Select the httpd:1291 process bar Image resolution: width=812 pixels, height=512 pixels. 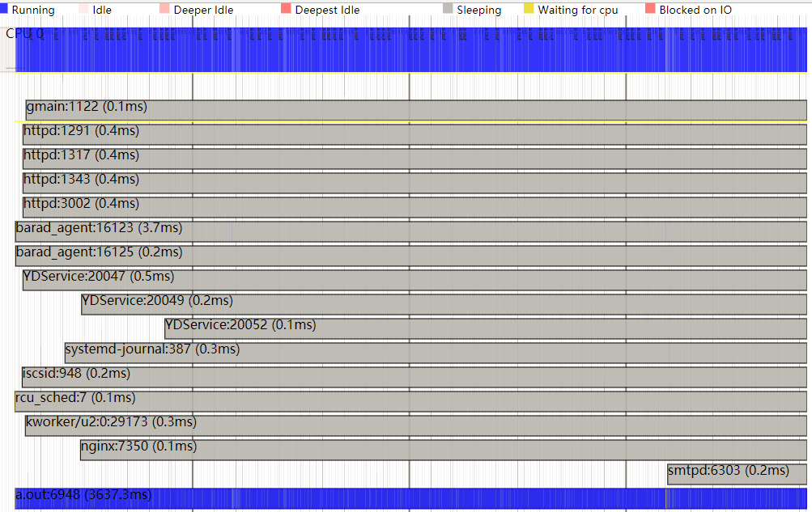415,135
